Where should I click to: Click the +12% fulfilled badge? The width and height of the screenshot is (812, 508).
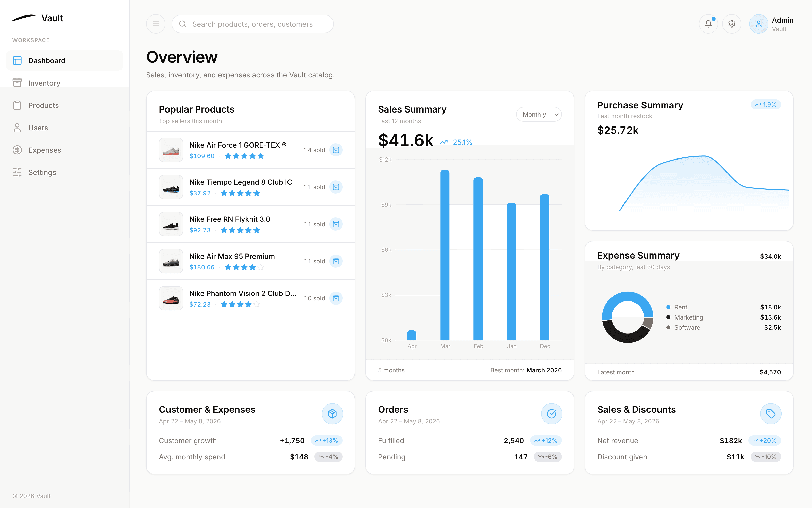pyautogui.click(x=546, y=440)
